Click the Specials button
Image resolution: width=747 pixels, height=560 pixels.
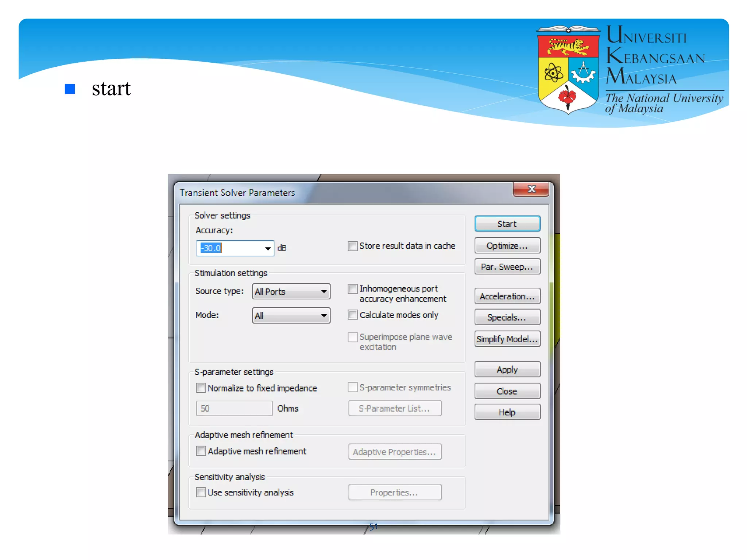[x=507, y=318]
